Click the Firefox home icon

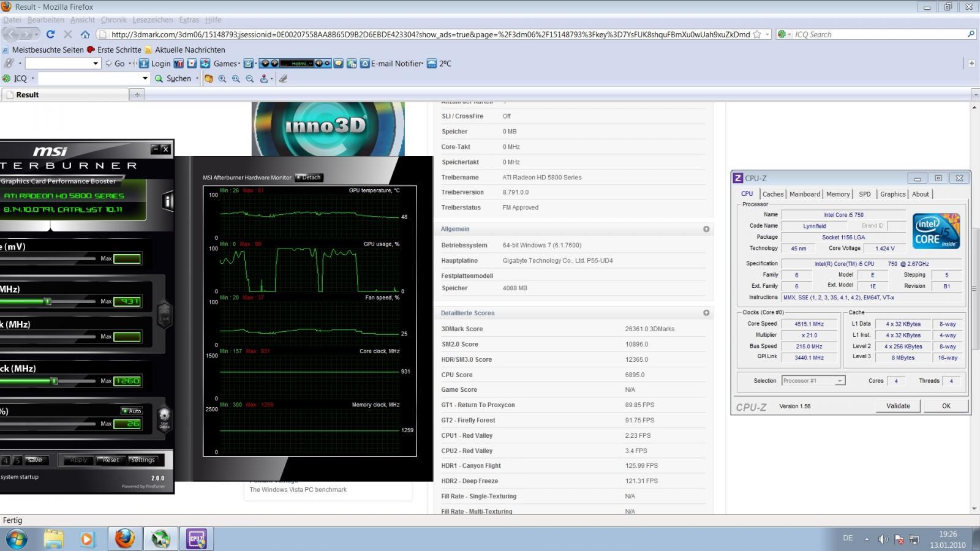coord(85,34)
